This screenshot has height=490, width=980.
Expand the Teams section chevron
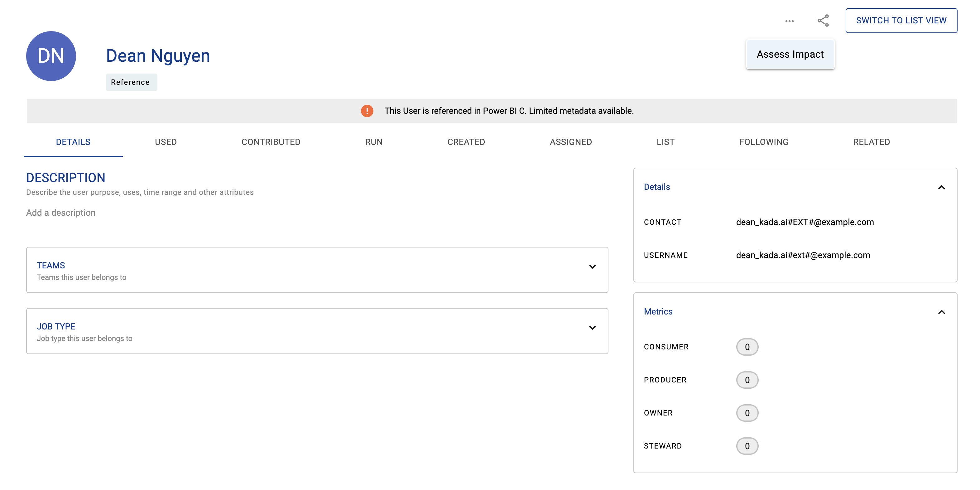pos(592,266)
